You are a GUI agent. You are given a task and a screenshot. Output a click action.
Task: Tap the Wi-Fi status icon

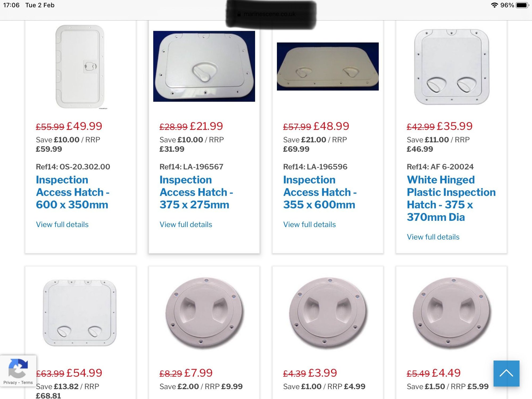(x=494, y=5)
